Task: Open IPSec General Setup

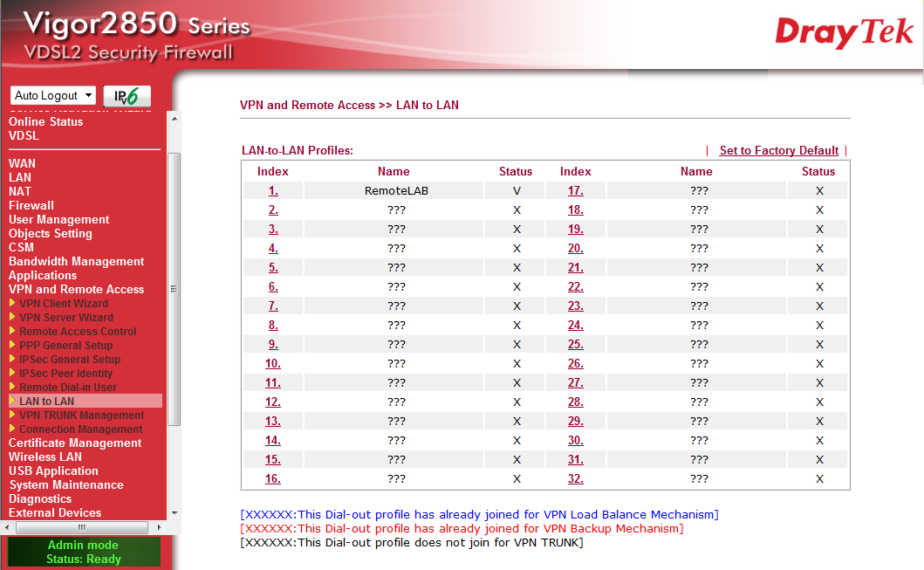Action: tap(70, 360)
